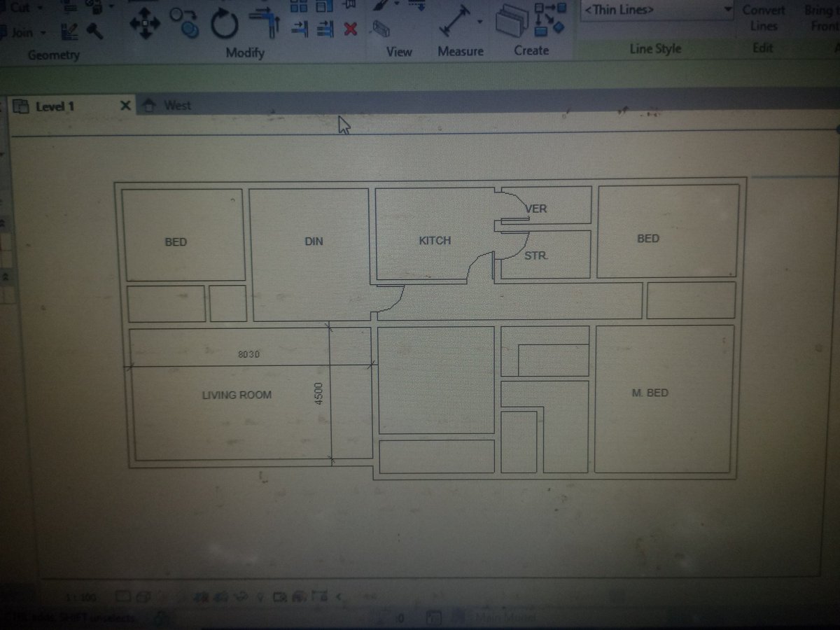Click the Line Style panel label

tap(655, 49)
